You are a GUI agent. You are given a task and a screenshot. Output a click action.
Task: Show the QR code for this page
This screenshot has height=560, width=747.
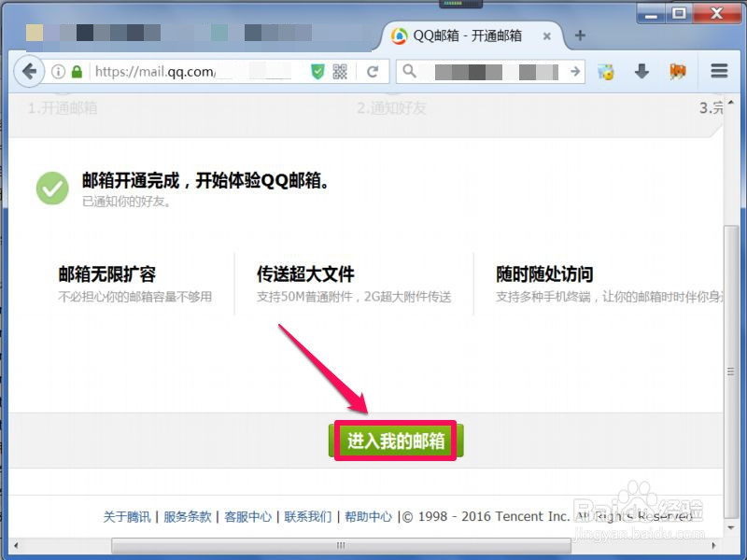click(340, 72)
